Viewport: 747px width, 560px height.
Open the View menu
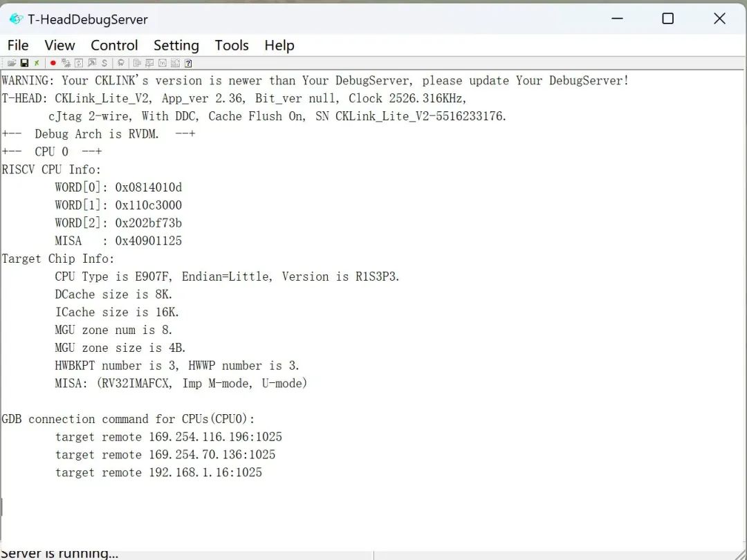coord(59,45)
